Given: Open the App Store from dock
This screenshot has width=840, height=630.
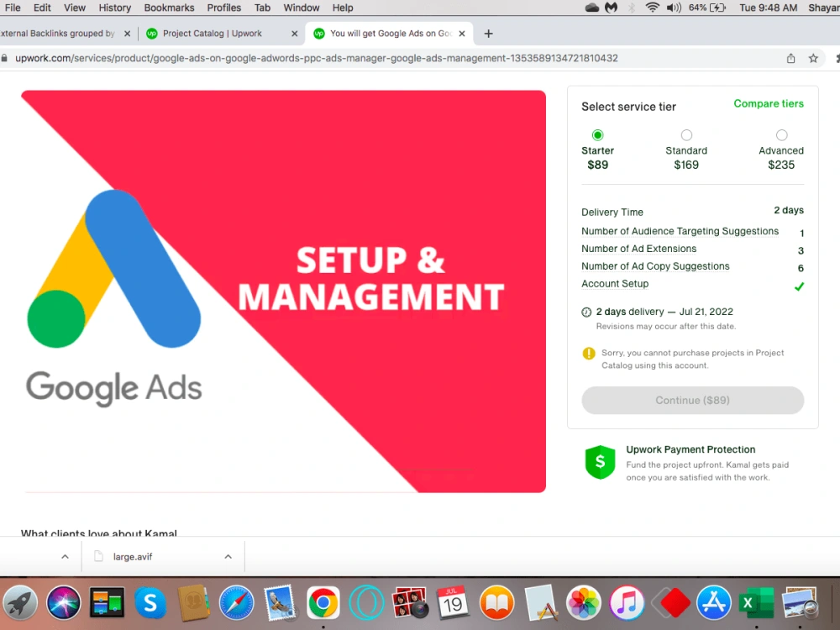Looking at the screenshot, I should 713,602.
